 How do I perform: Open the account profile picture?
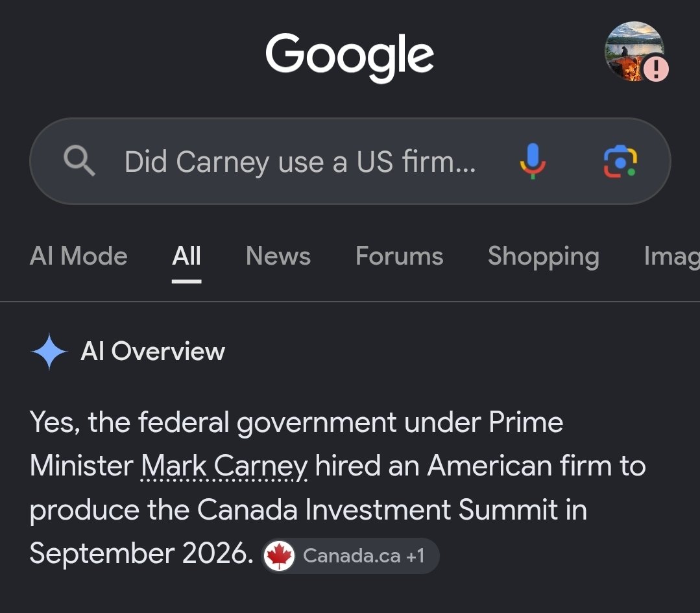pyautogui.click(x=634, y=51)
